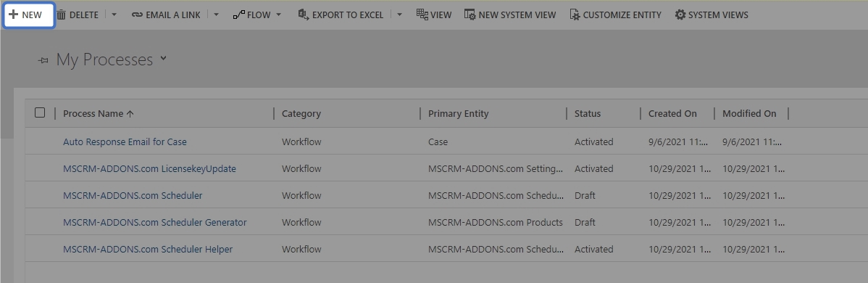Click the Email a Link chain icon
868x283 pixels.
137,15
